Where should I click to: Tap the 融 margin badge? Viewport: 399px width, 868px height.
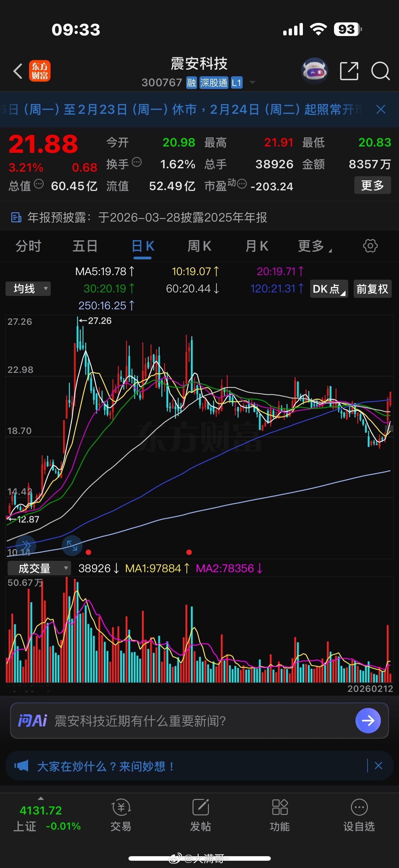(x=191, y=83)
